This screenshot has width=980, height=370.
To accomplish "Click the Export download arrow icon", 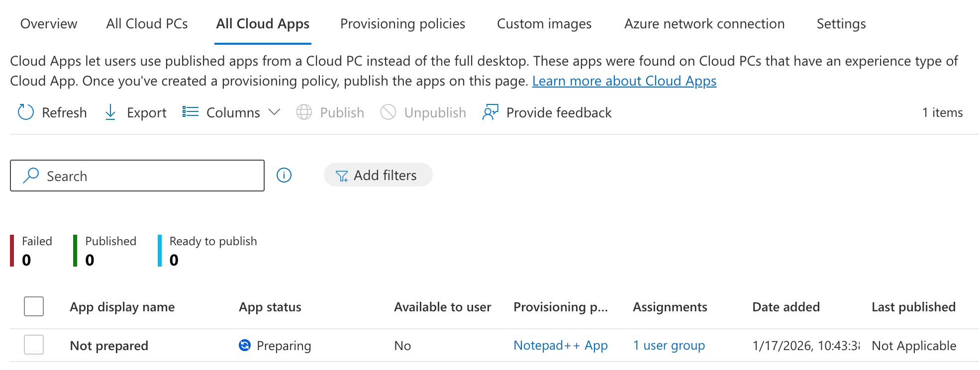I will click(110, 112).
